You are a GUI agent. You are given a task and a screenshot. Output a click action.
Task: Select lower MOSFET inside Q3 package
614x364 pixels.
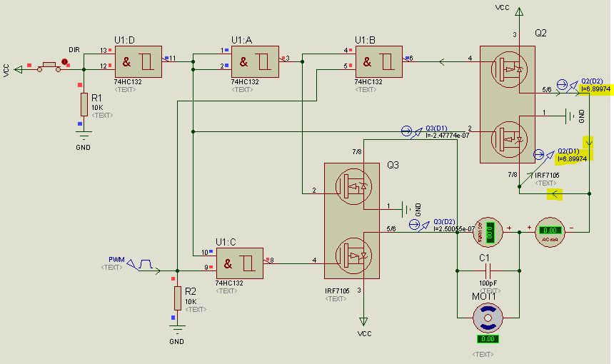click(x=353, y=255)
